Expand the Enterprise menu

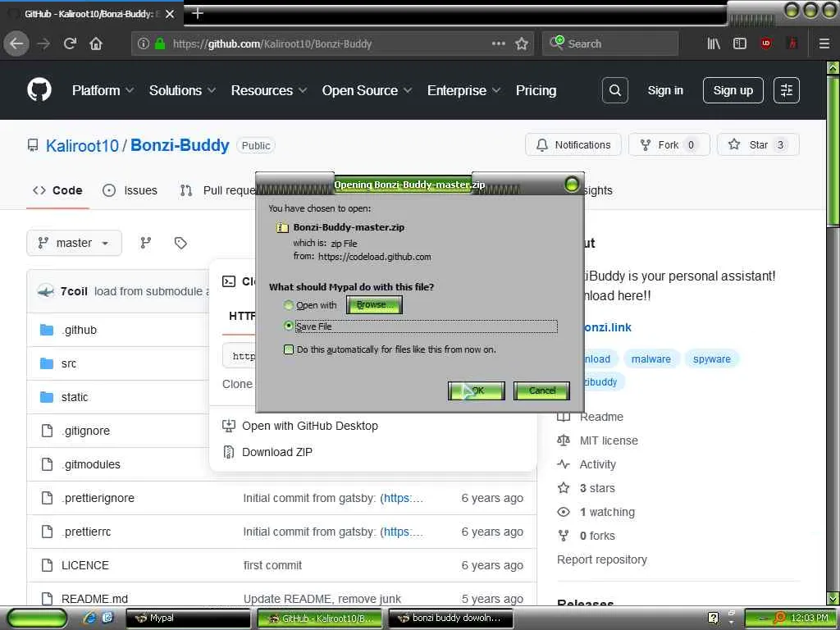tap(464, 90)
